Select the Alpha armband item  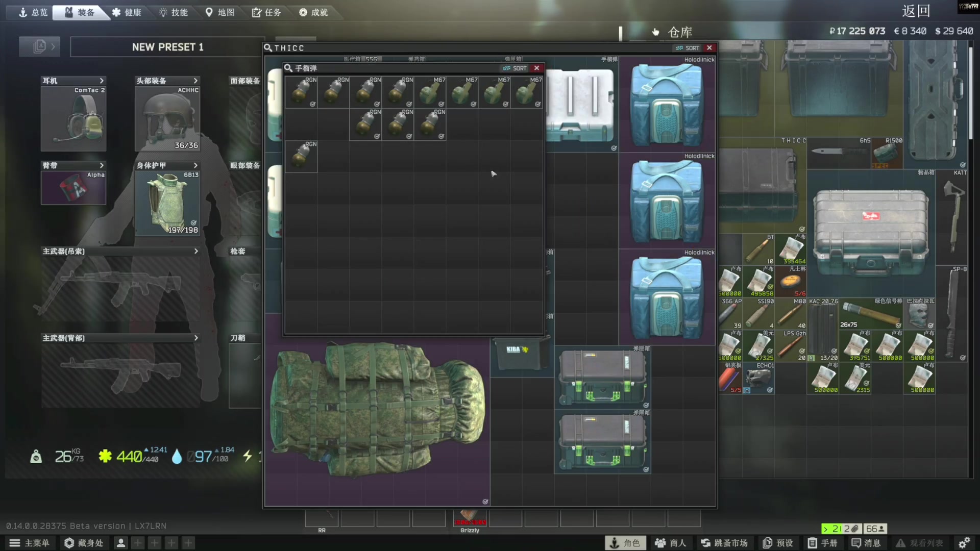point(73,188)
